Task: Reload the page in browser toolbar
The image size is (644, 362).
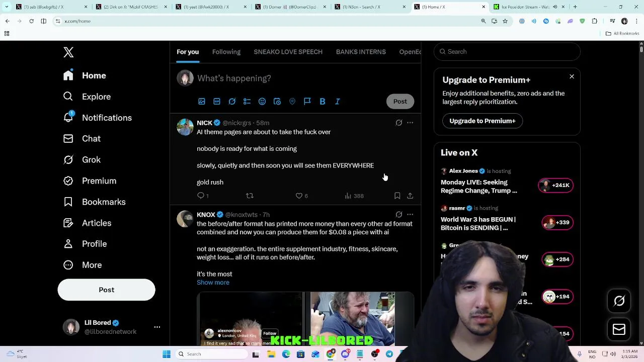Action: pyautogui.click(x=31, y=21)
